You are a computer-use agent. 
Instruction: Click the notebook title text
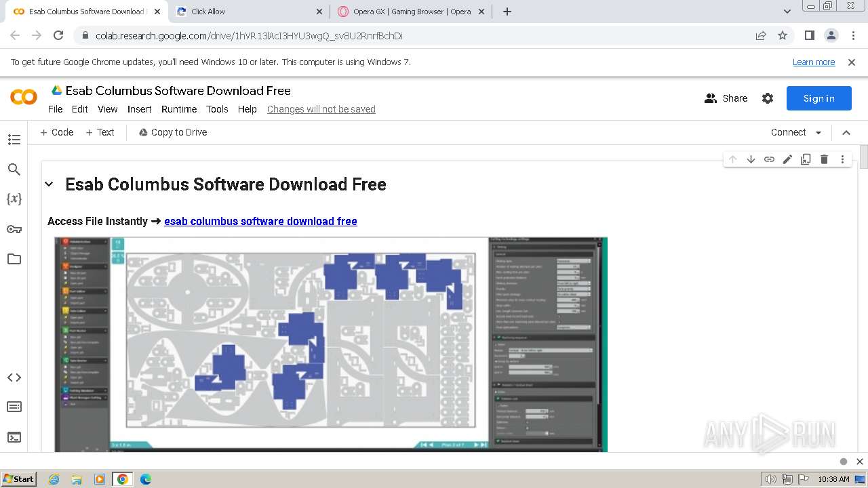pyautogui.click(x=178, y=91)
